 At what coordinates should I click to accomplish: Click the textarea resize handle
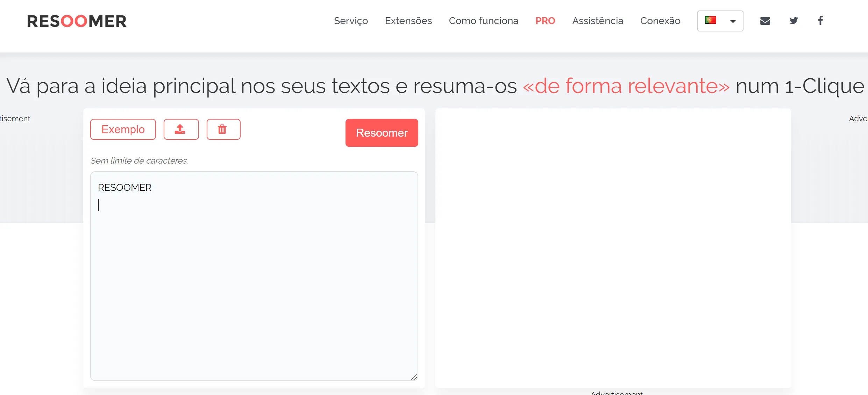click(x=414, y=377)
